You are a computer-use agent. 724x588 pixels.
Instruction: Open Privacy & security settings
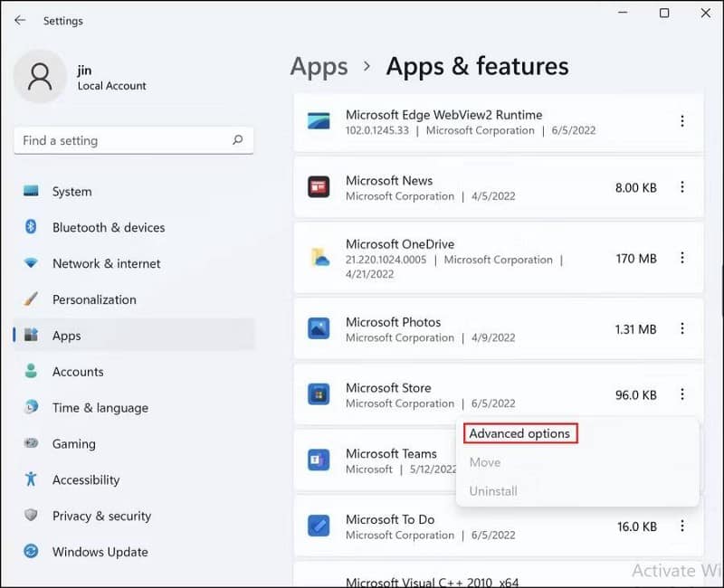click(134, 515)
